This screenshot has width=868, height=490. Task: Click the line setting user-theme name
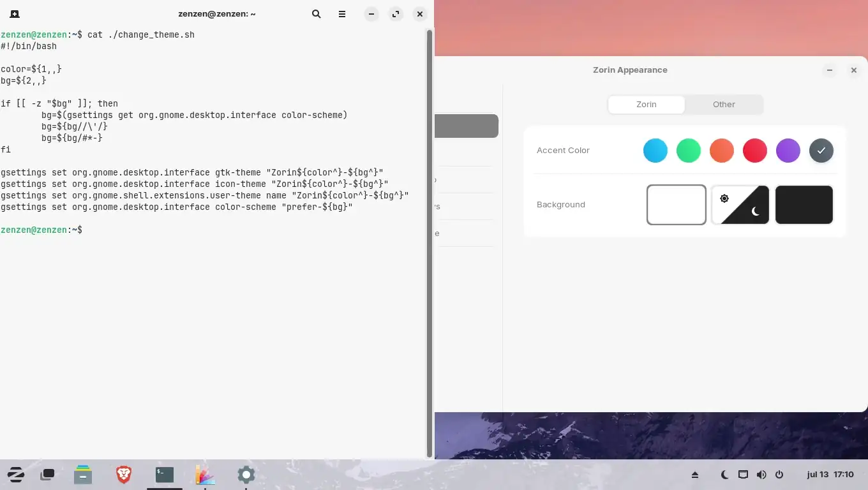tap(205, 195)
